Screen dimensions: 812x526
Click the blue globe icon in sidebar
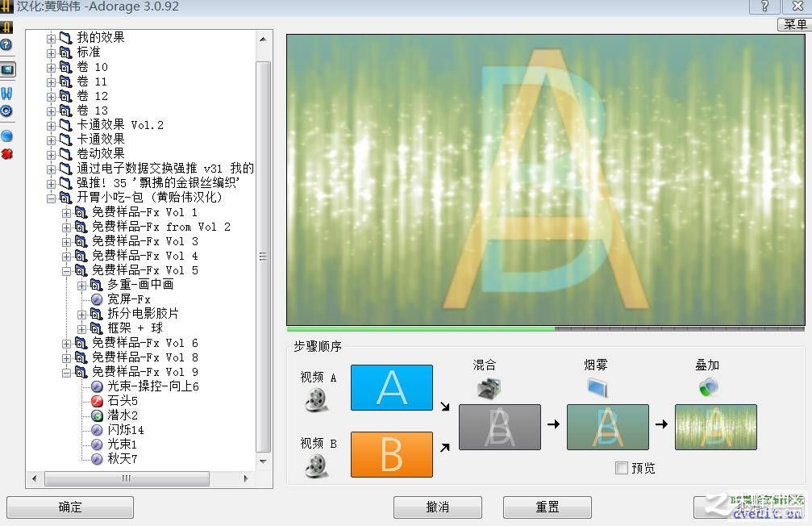(x=6, y=136)
